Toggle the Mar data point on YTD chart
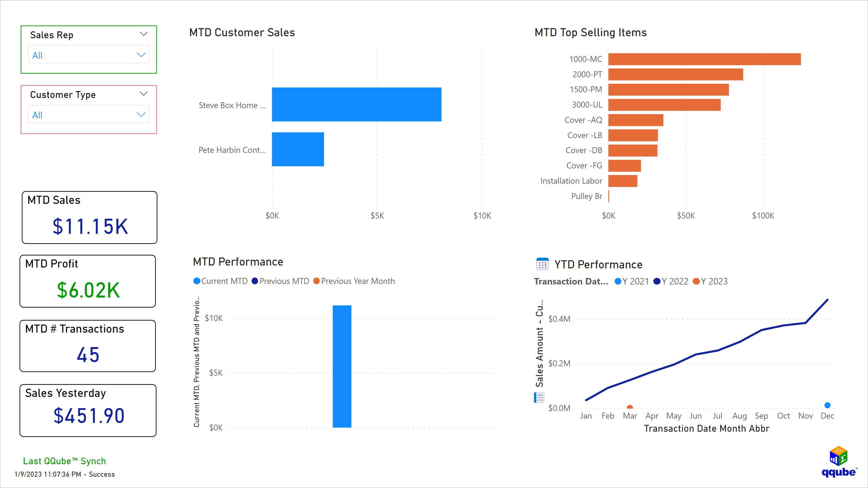 [630, 406]
